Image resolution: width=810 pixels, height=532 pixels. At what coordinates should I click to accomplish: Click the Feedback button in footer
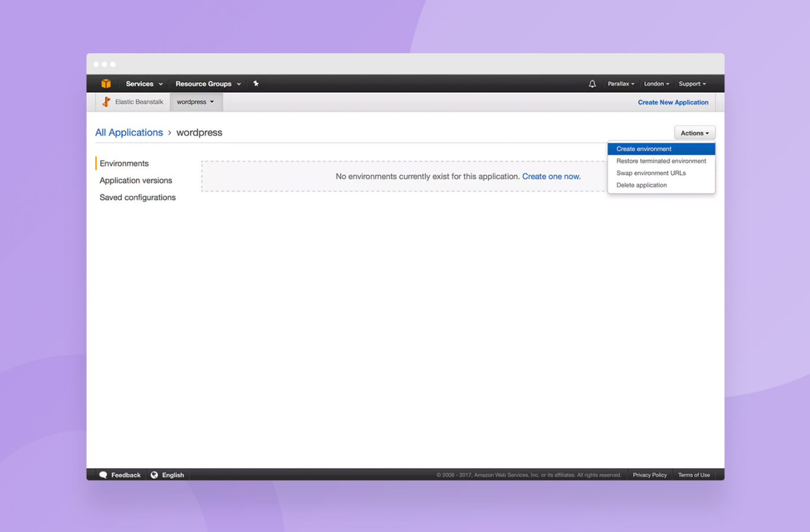click(x=120, y=475)
